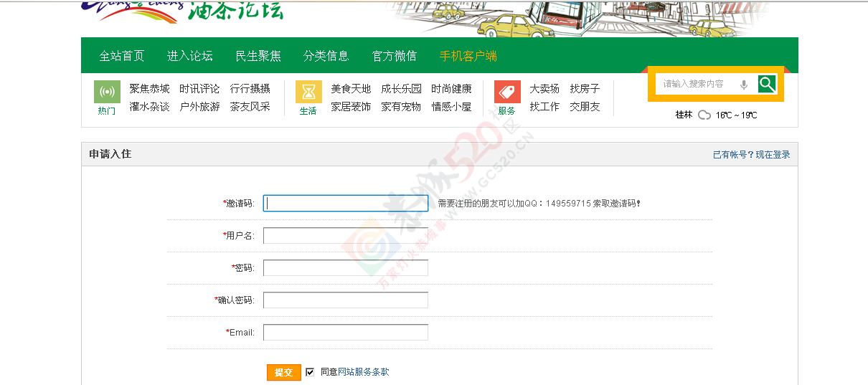Toggle the 同意网站服务条款 checkbox
Viewport: 868px width, 385px height.
(310, 372)
